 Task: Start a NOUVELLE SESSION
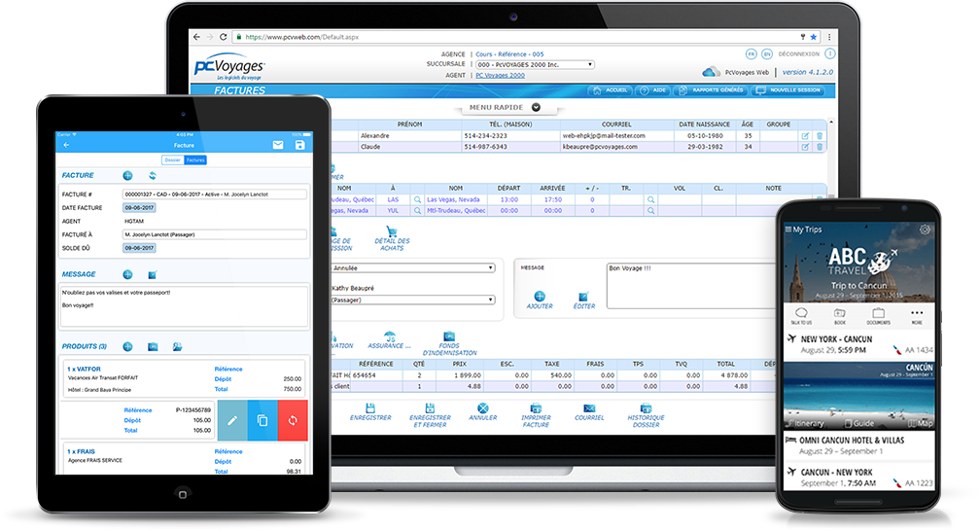click(x=787, y=90)
